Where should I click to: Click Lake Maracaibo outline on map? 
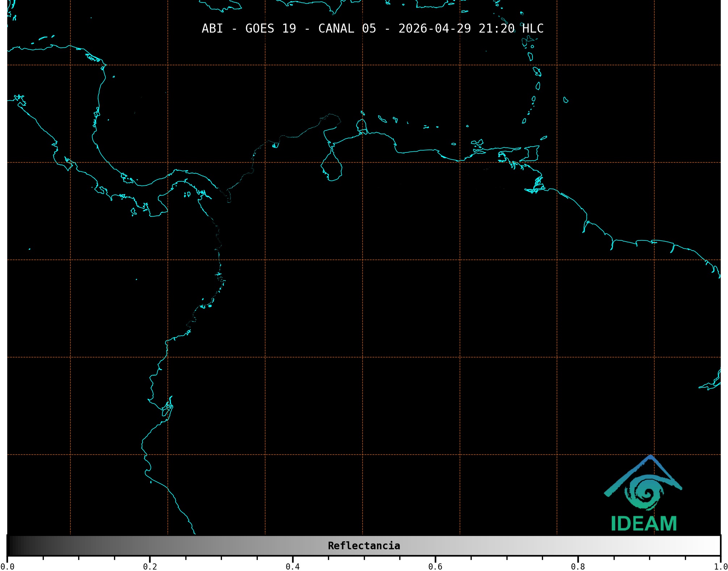point(331,167)
